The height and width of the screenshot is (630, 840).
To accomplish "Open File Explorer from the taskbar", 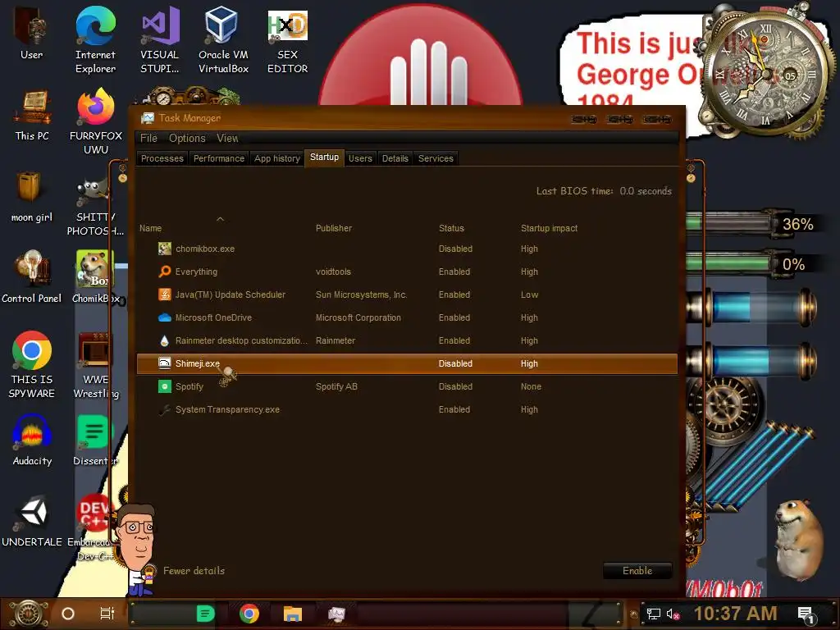I will (x=293, y=614).
